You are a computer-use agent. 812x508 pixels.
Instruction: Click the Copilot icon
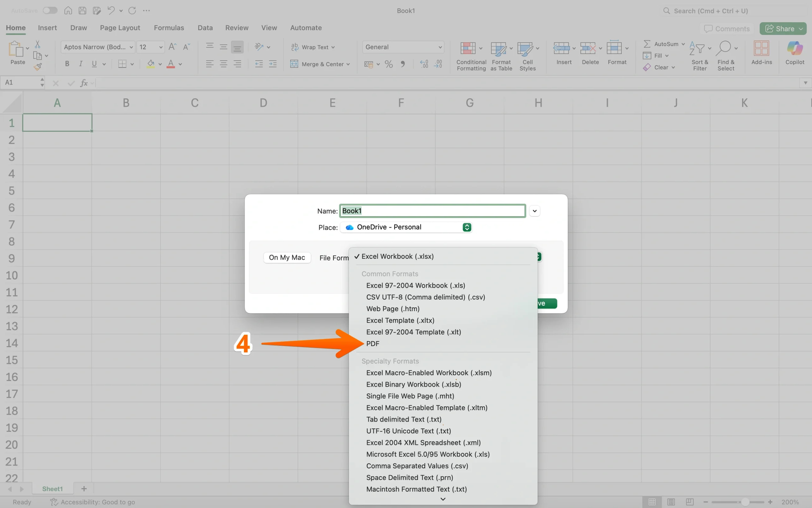[x=795, y=48]
